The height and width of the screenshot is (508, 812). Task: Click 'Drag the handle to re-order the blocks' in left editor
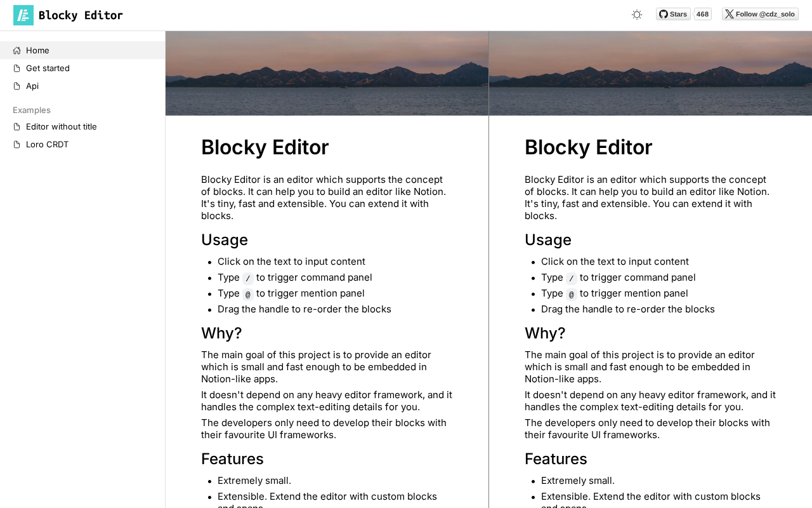tap(304, 309)
